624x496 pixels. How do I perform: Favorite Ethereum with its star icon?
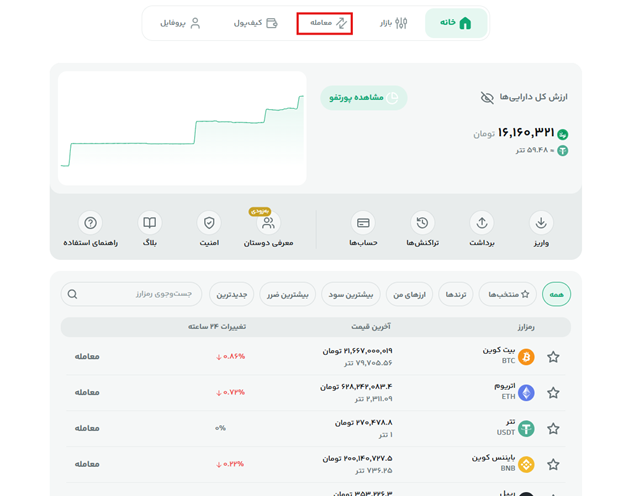pos(553,393)
